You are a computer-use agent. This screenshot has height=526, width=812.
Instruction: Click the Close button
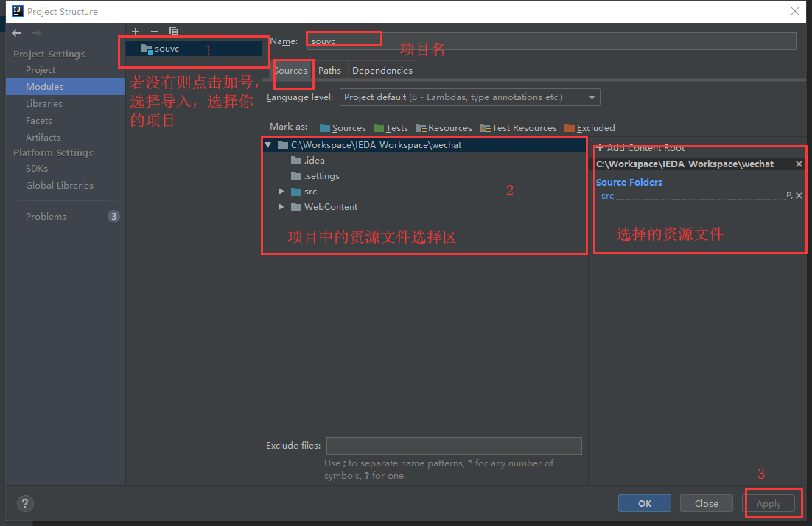point(707,503)
